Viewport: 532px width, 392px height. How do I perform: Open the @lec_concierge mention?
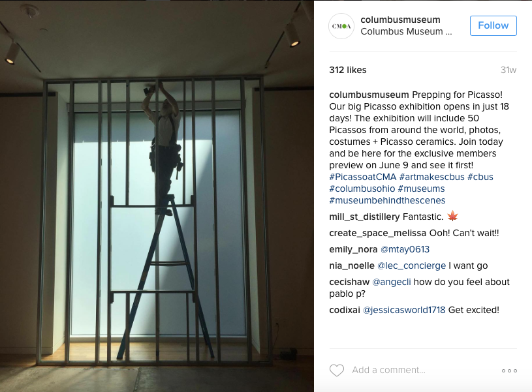[411, 266]
